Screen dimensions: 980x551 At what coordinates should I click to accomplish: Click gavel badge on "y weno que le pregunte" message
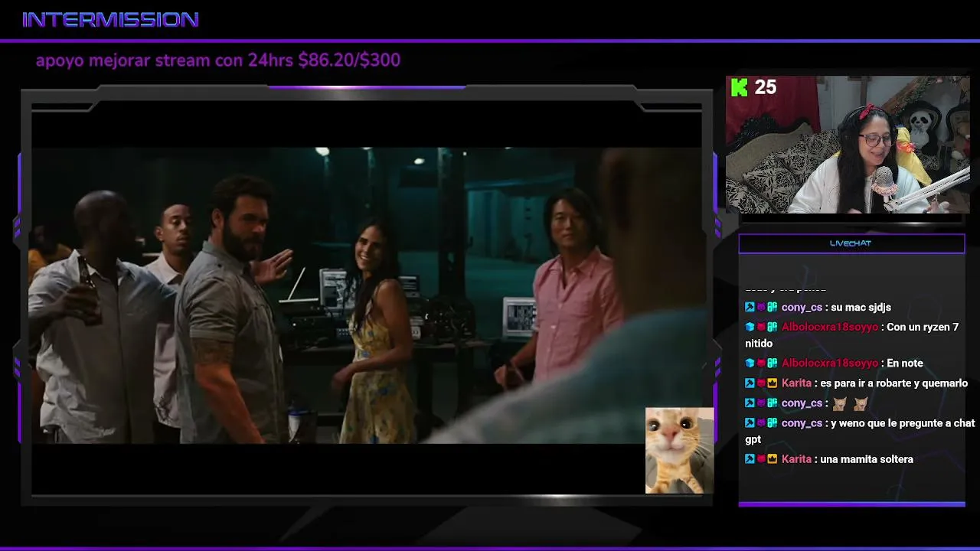tap(750, 423)
